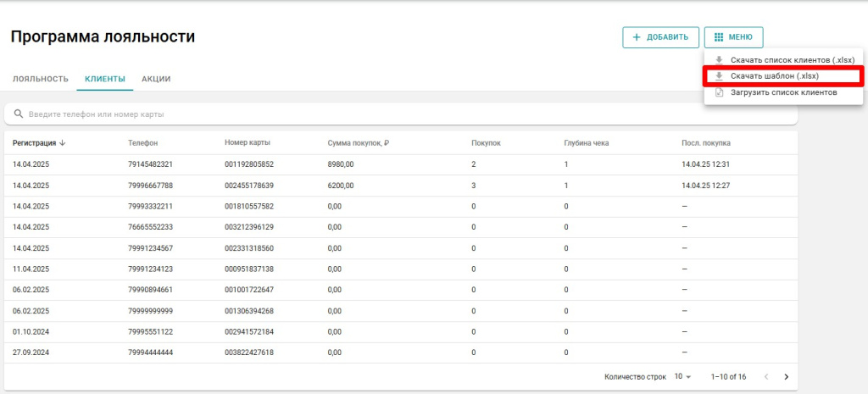Switch to the АКЦИИ tab

(156, 79)
